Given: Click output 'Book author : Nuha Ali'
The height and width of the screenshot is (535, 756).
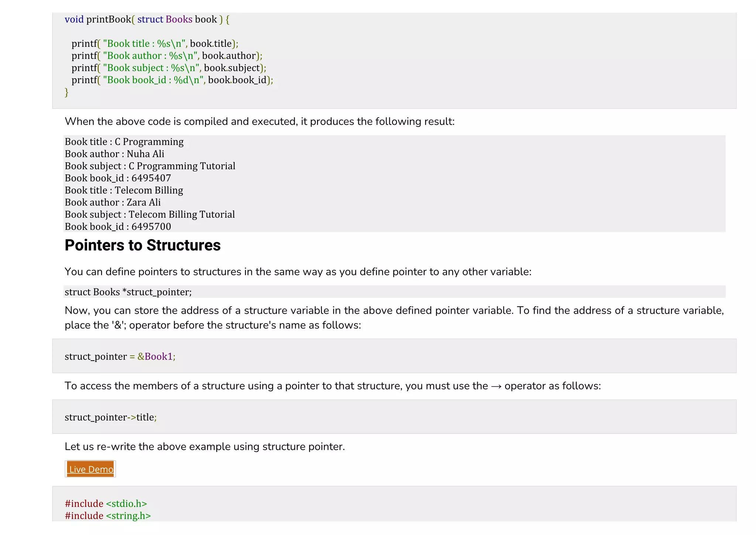Looking at the screenshot, I should pos(114,154).
